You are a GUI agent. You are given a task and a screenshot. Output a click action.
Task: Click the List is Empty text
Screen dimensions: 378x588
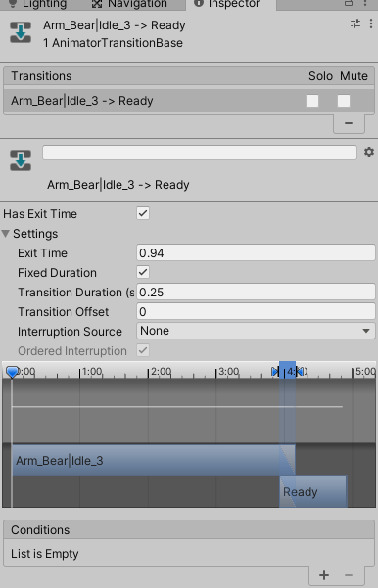45,554
